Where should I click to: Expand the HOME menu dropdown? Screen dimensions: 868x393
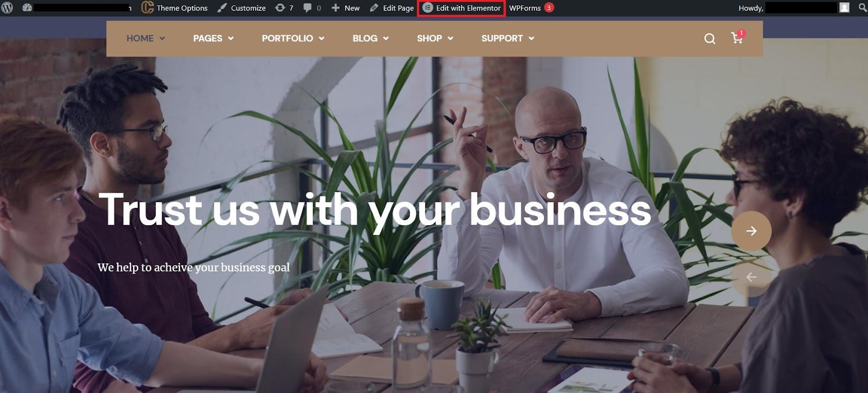(145, 38)
